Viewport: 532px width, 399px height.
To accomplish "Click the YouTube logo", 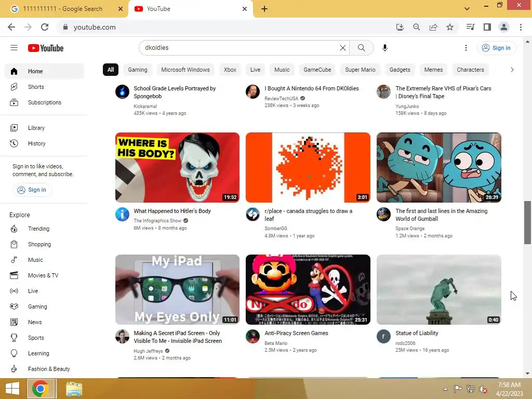I will (46, 48).
